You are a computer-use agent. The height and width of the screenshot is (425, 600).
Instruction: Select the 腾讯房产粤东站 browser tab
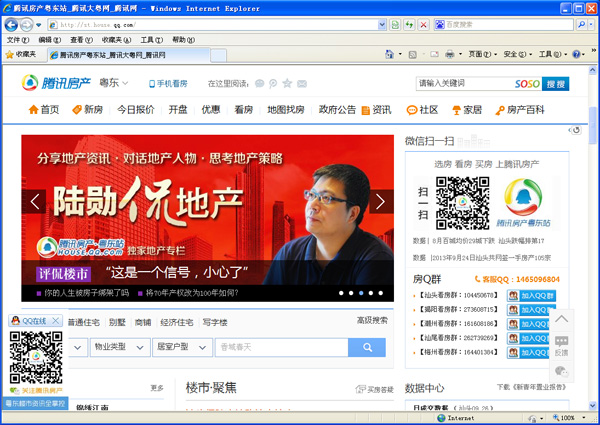(129, 55)
